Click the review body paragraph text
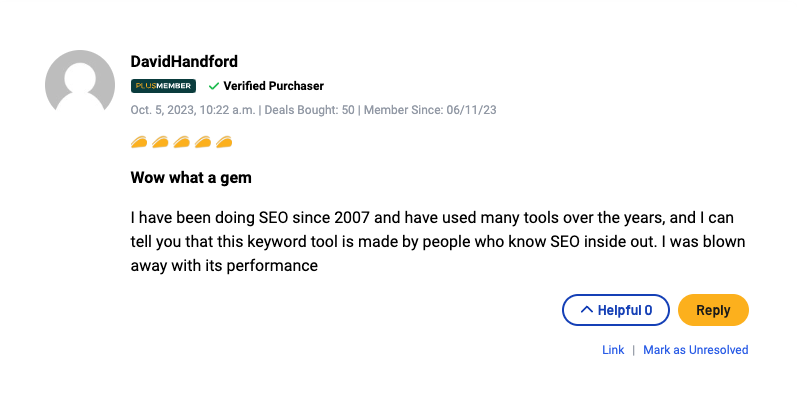Screen dimensions: 797x404 [438, 242]
